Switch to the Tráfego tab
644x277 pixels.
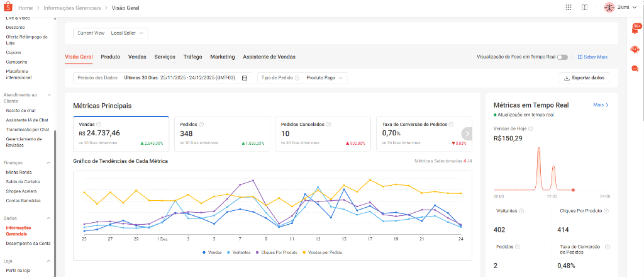pos(192,57)
